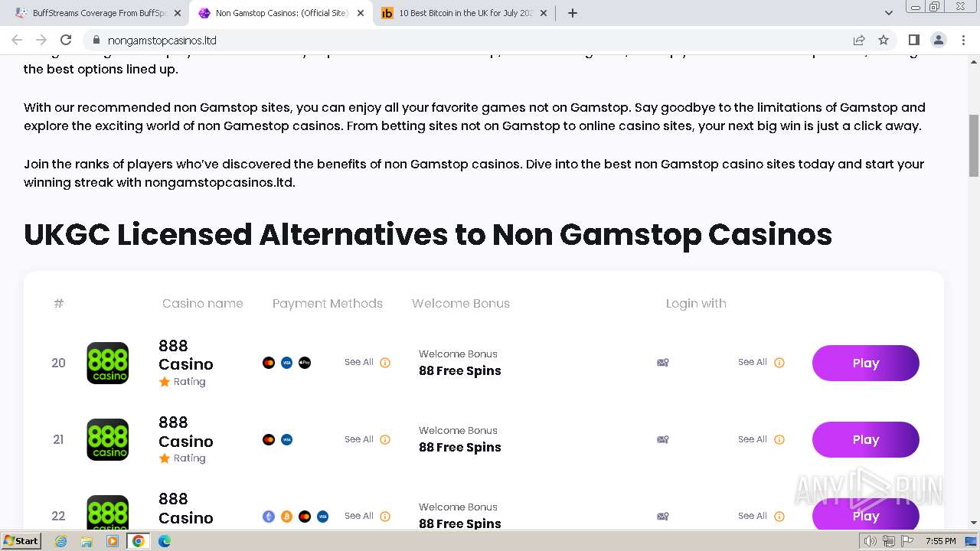Switch to 10 Best Bitcoin in the UK tab
This screenshot has height=551, width=980.
[465, 13]
